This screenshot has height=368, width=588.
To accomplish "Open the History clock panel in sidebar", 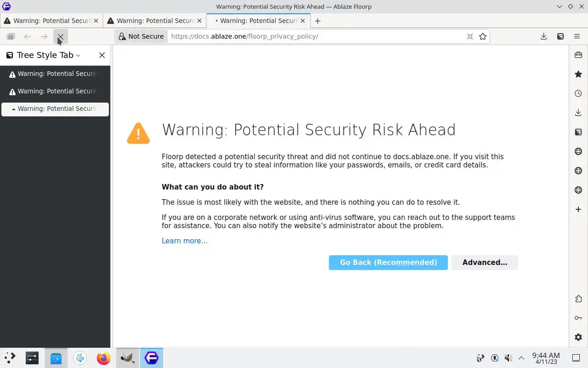I will pyautogui.click(x=578, y=93).
